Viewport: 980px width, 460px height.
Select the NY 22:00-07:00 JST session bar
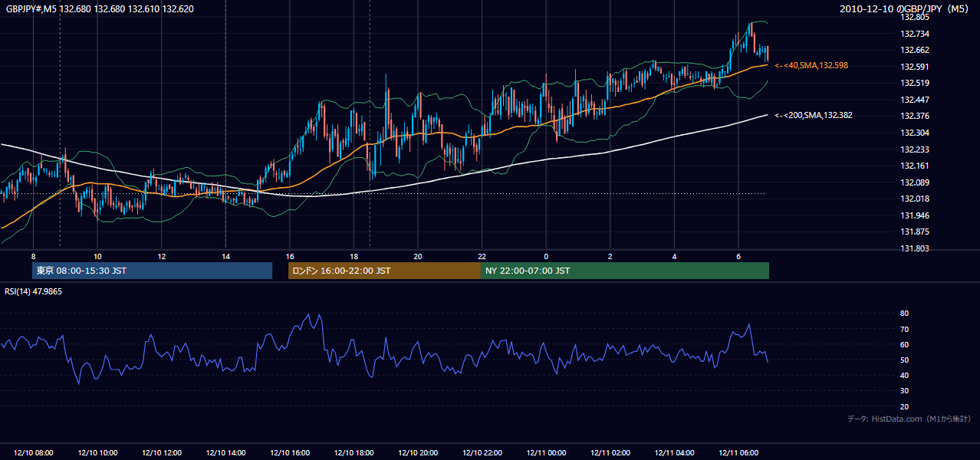pyautogui.click(x=625, y=271)
